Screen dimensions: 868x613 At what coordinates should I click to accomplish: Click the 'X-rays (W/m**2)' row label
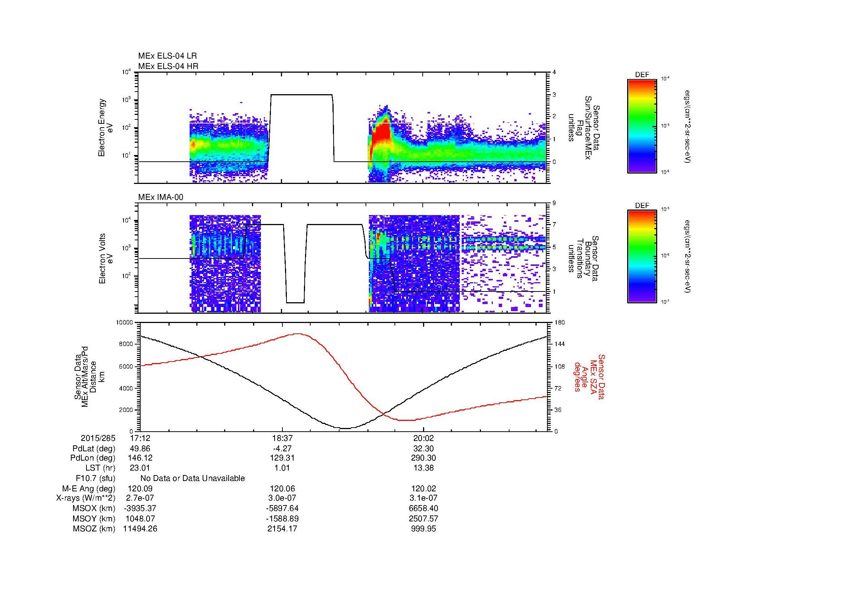point(86,498)
